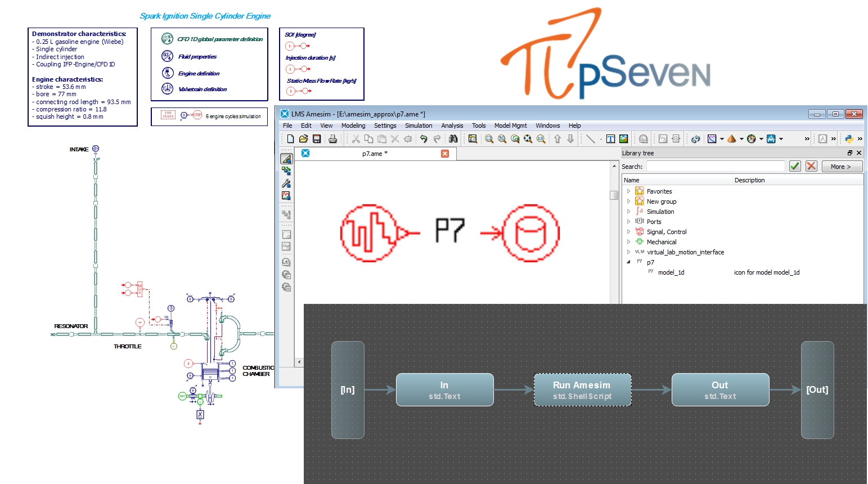Screen dimensions: 868x484
Task: Open Find with the binoculars icon
Action: pos(453,139)
